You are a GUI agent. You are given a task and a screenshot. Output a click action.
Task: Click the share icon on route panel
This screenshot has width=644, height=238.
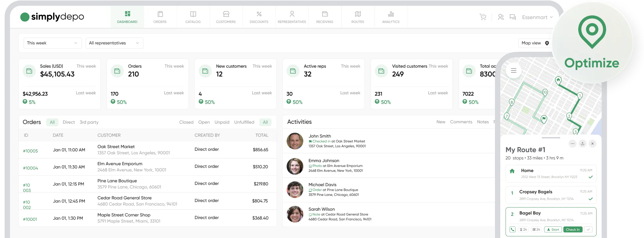pyautogui.click(x=583, y=144)
